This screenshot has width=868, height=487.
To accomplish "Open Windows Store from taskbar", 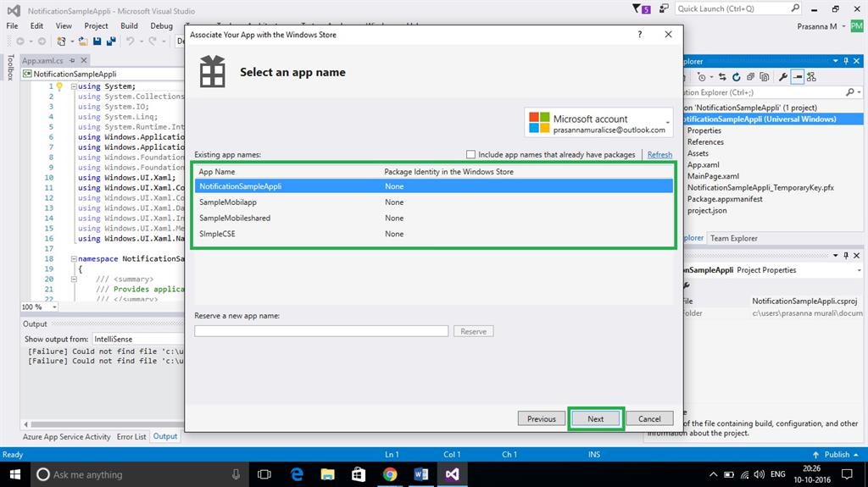I will [359, 474].
